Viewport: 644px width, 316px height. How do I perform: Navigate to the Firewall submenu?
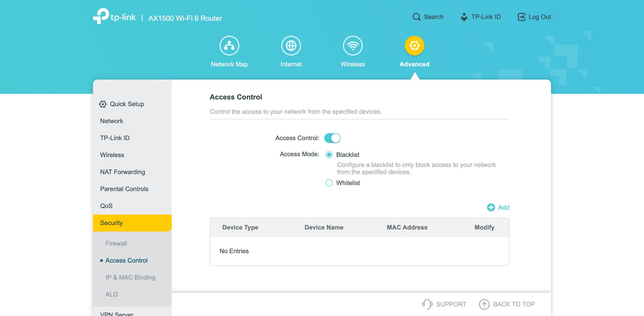coord(116,243)
